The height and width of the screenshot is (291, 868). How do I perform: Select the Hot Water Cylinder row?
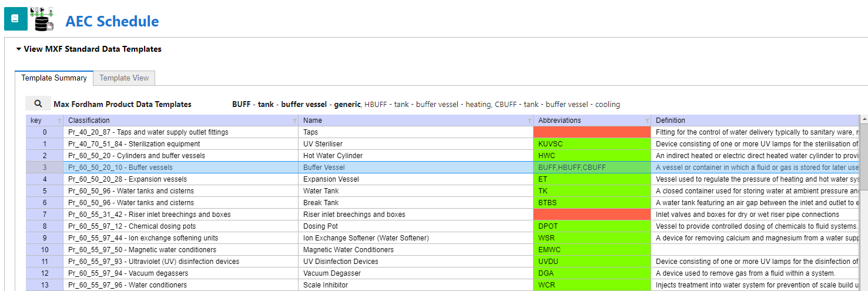click(333, 156)
